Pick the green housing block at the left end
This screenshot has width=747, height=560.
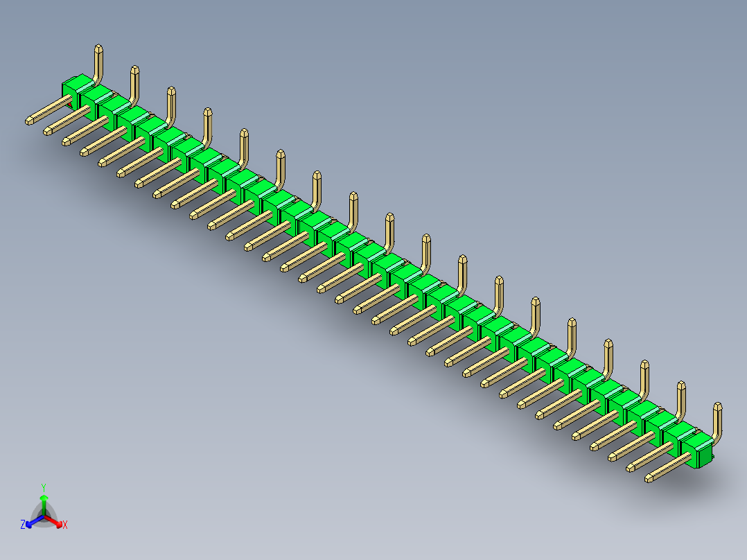click(78, 89)
